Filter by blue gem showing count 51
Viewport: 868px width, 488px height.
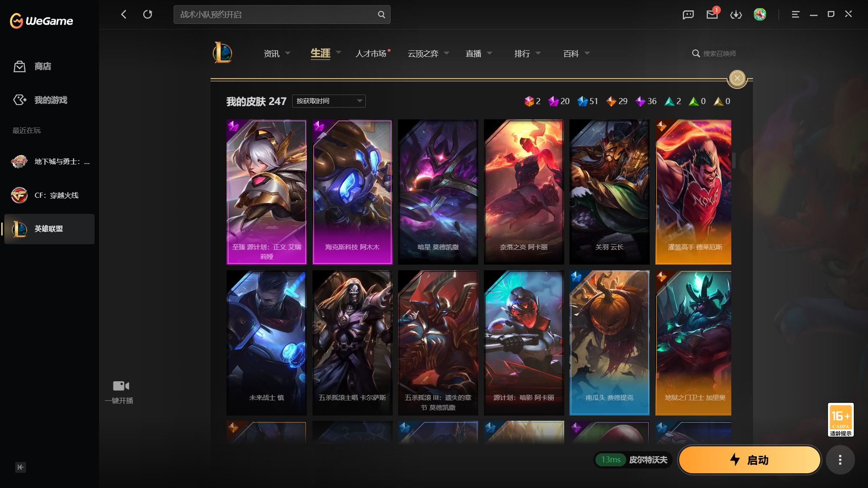point(582,101)
